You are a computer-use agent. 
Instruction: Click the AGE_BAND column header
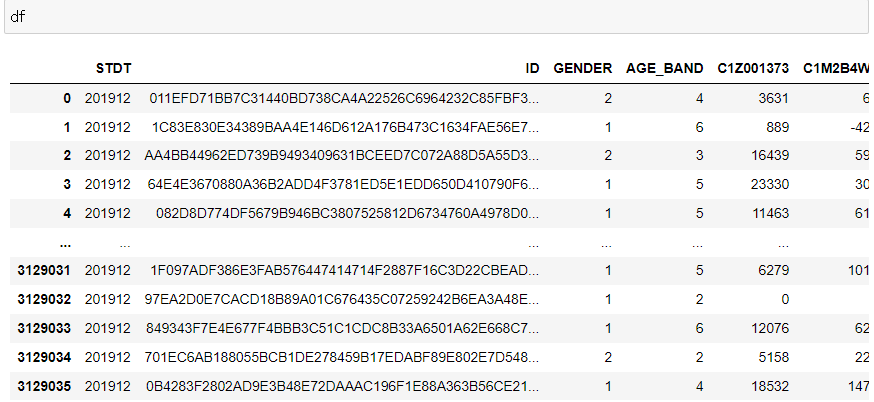click(x=664, y=69)
